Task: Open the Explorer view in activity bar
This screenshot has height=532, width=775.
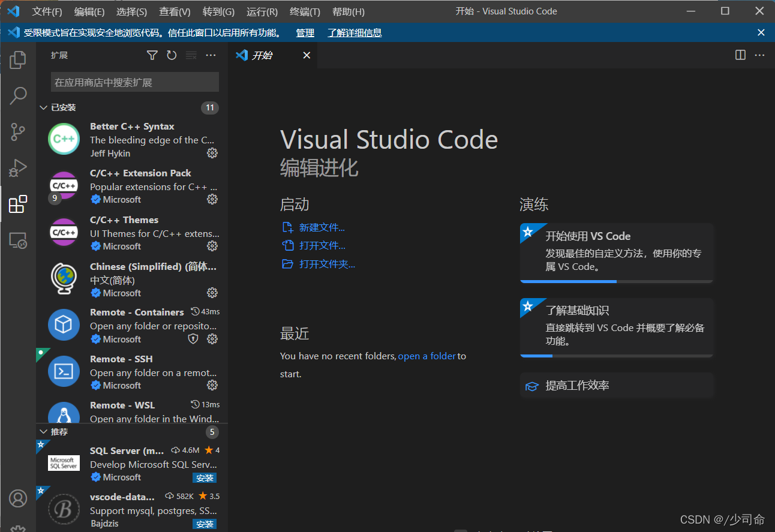Action: pyautogui.click(x=18, y=59)
